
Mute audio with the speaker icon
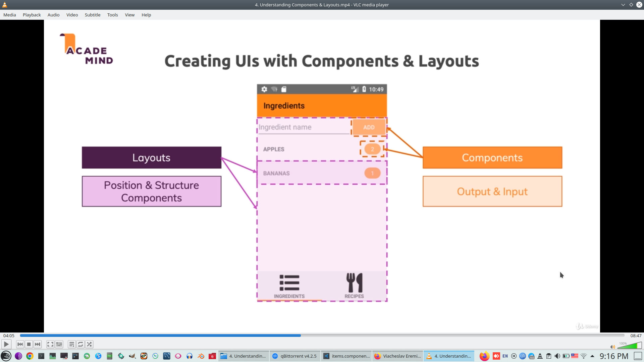pyautogui.click(x=612, y=347)
